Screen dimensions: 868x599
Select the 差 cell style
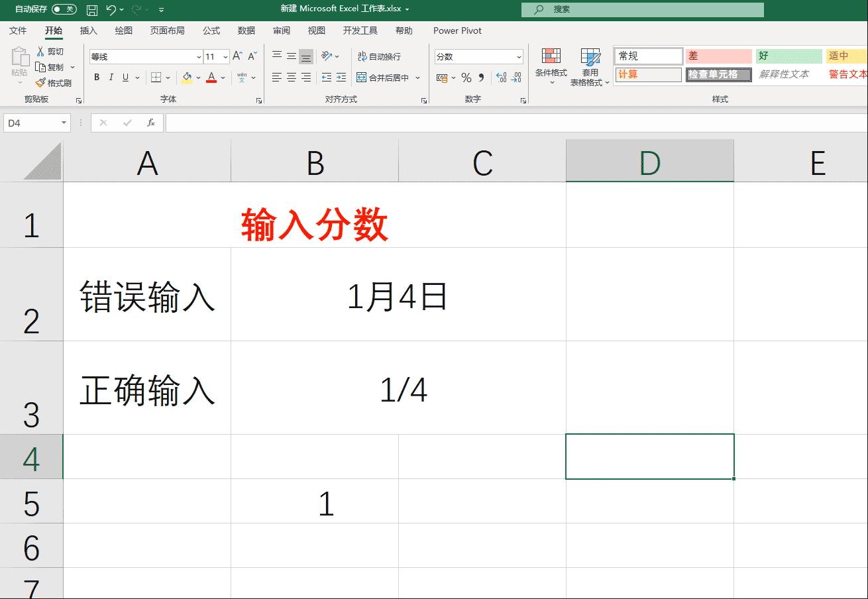718,56
